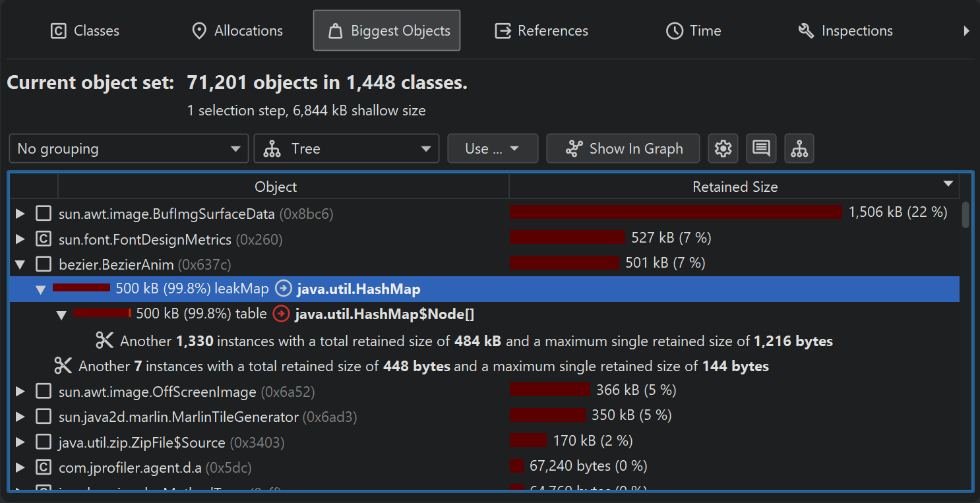The image size is (980, 503).
Task: Toggle checkbox for bezier.BezierAnim object
Action: click(44, 264)
